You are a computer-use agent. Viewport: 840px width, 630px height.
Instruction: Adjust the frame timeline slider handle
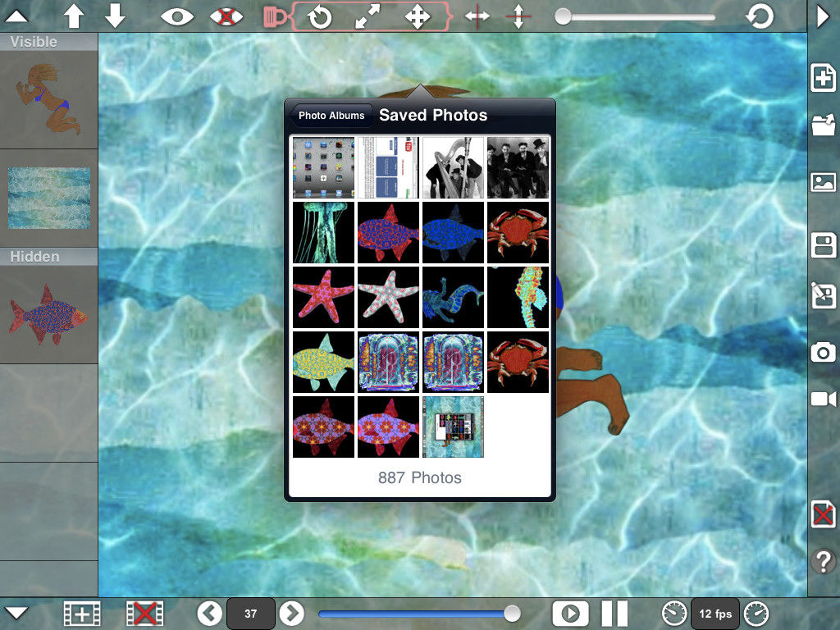click(x=512, y=614)
